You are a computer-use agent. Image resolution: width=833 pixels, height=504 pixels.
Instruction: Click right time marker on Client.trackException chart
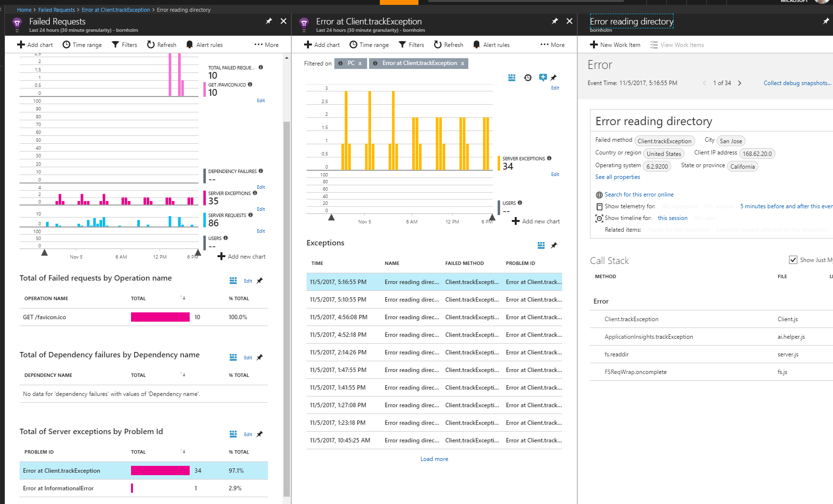[x=492, y=217]
